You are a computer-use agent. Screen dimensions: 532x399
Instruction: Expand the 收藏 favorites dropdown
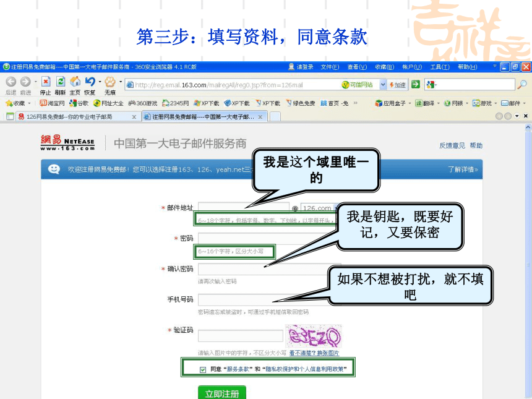pyautogui.click(x=29, y=103)
